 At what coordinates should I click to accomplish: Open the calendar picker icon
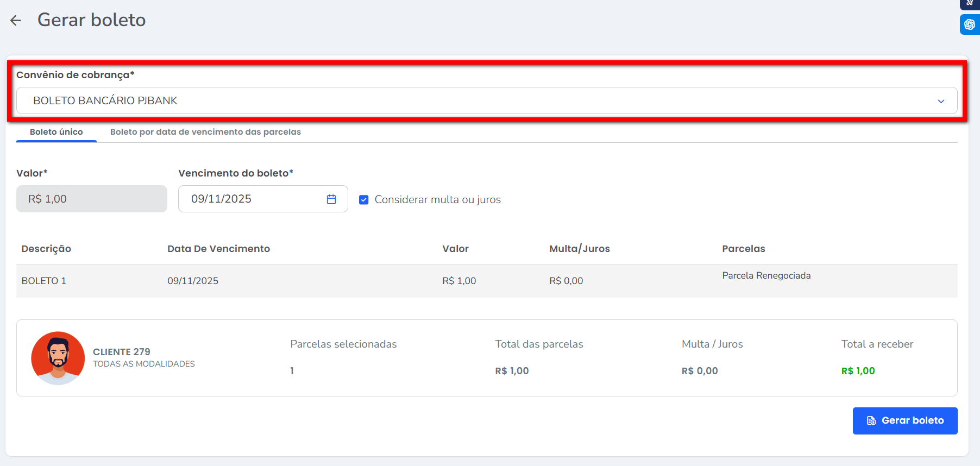(x=331, y=199)
